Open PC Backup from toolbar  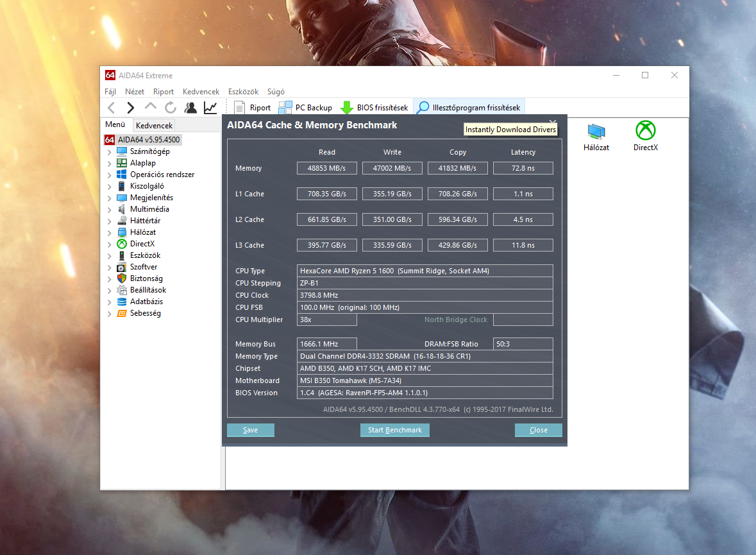[306, 108]
